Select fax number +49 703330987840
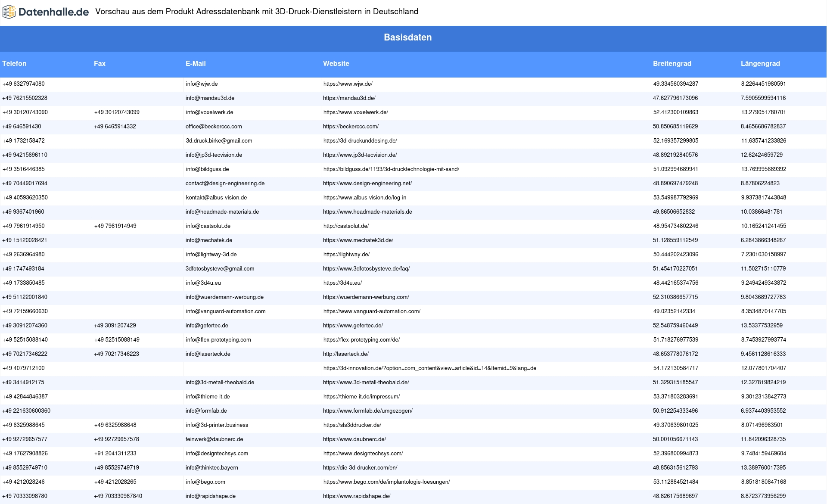827x504 pixels. point(118,496)
